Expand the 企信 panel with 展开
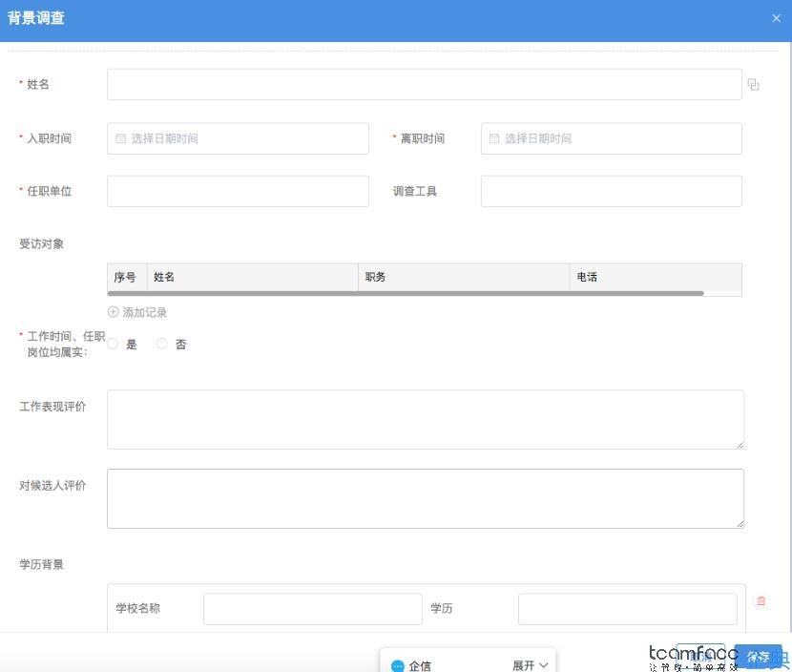This screenshot has height=672, width=792. (530, 665)
